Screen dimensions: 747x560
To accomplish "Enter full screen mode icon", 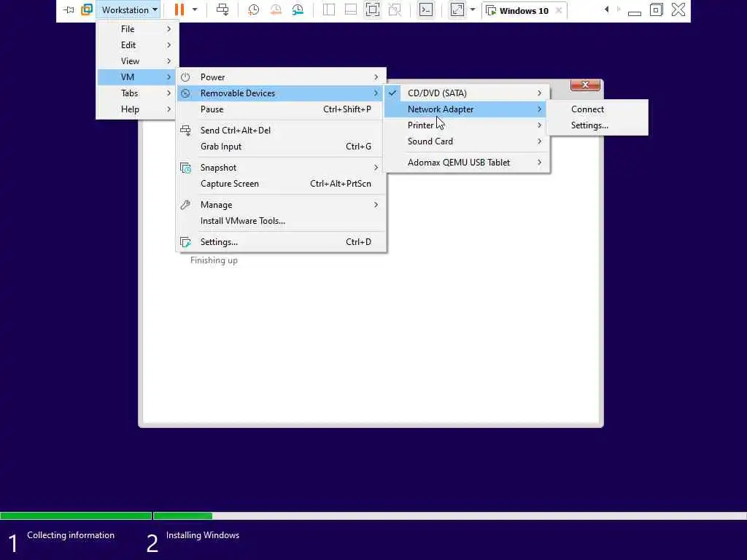I will coord(373,10).
